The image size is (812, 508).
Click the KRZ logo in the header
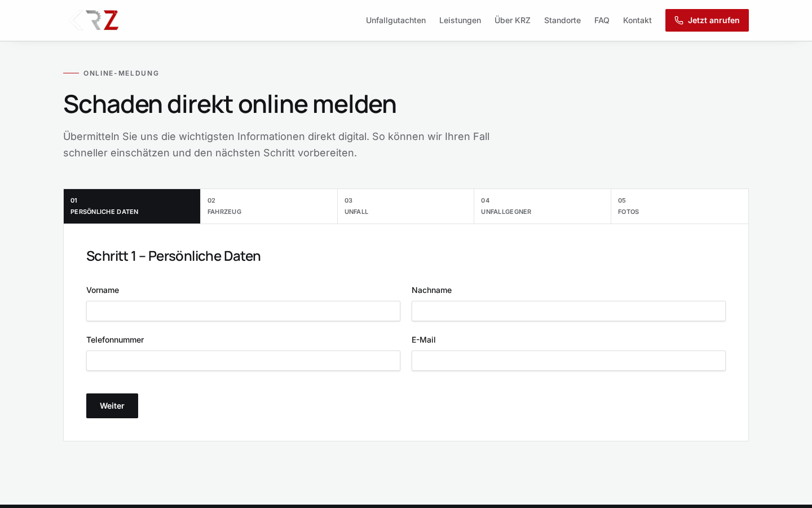(94, 20)
